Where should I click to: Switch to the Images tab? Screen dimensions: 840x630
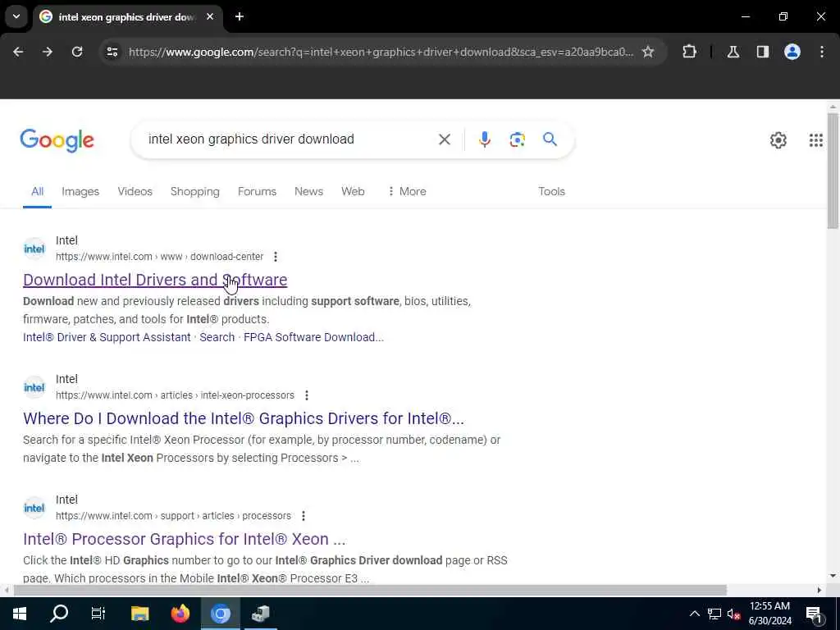80,191
